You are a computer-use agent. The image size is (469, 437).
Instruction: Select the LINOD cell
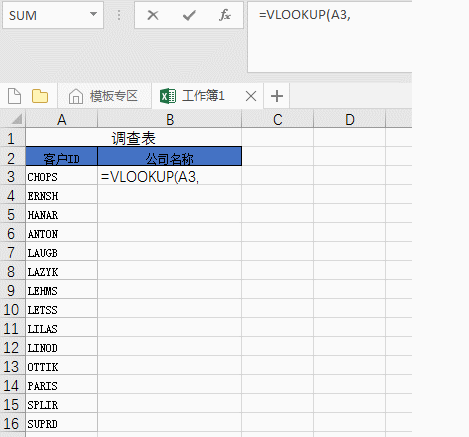click(x=62, y=347)
